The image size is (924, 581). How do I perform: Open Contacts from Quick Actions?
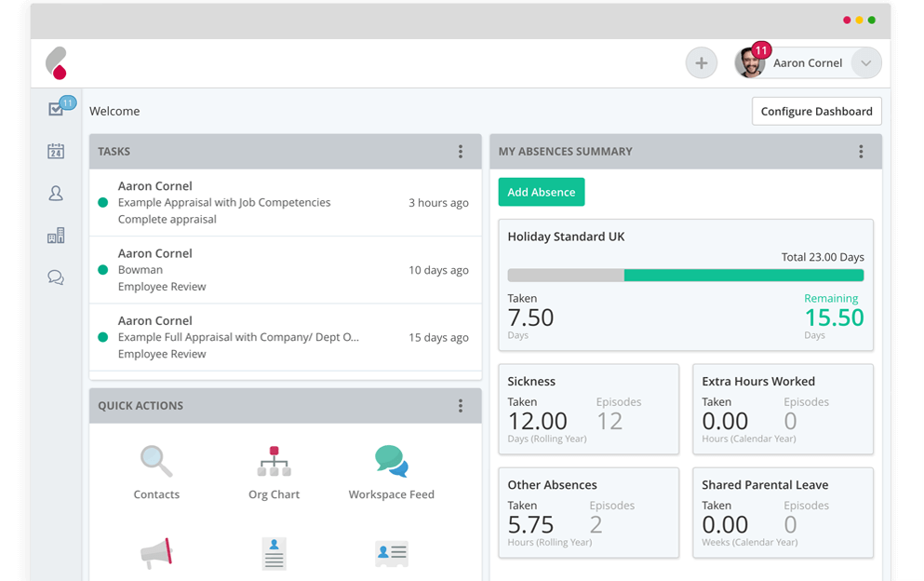coord(155,461)
